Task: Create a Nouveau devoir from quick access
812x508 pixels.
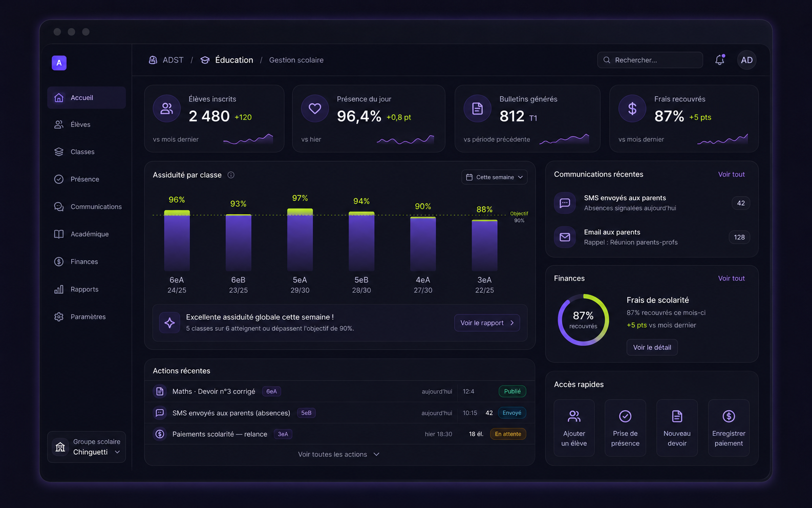Action: [x=677, y=428]
